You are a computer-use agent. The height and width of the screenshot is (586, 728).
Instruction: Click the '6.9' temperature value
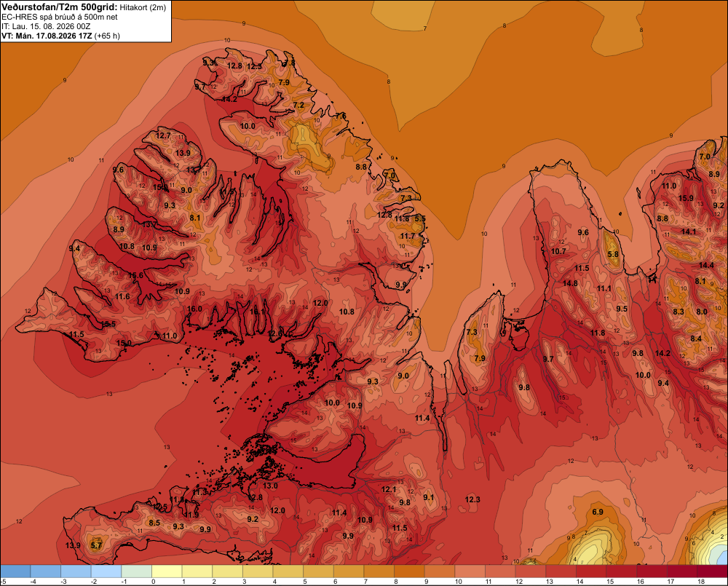[x=598, y=512]
